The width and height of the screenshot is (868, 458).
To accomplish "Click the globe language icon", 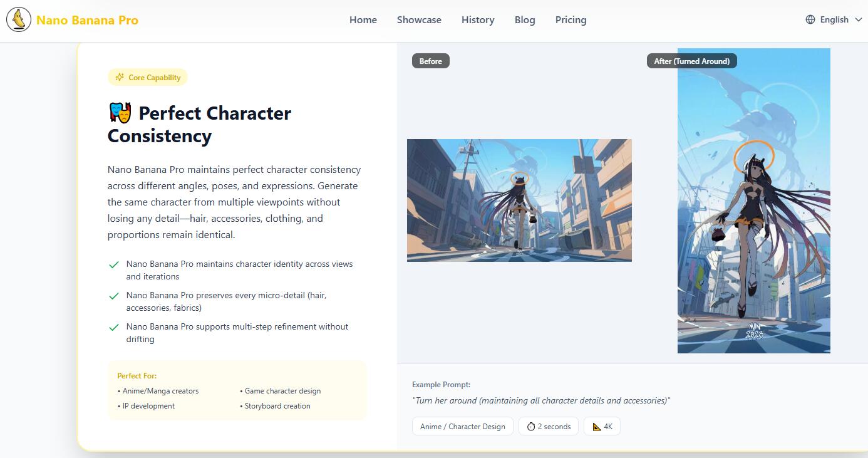I will click(810, 19).
